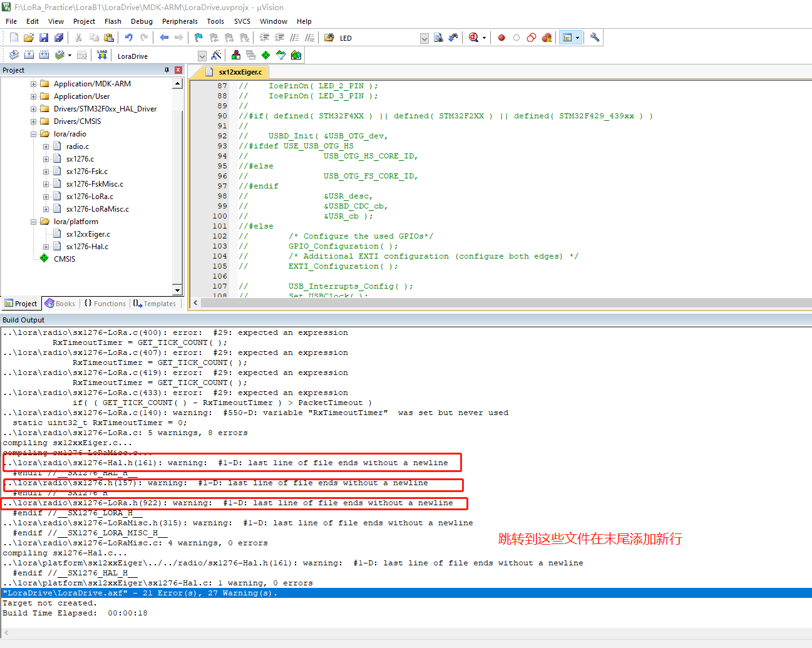Select sx1276-LoRaMisc.c in the project tree
Screen dimensions: 812x648
tap(97, 209)
